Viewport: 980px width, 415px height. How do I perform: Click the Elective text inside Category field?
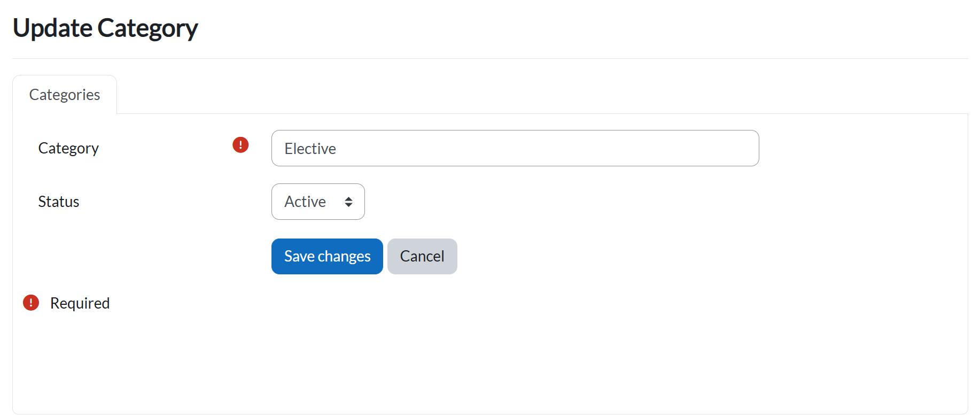[310, 149]
